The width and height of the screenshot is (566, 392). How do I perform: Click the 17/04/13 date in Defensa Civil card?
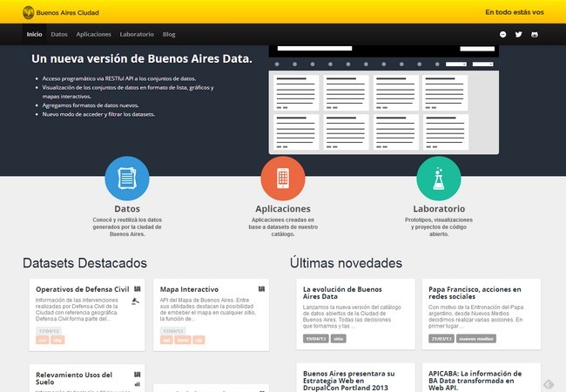tap(49, 331)
